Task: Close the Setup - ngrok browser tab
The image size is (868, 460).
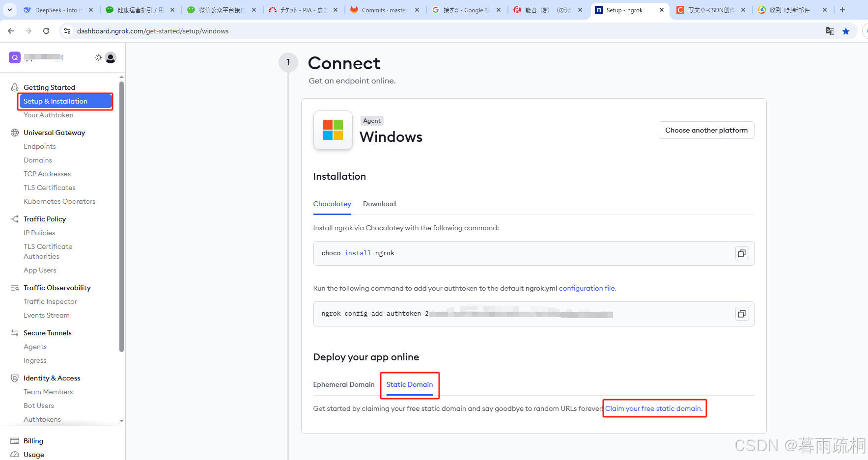Action: click(662, 10)
